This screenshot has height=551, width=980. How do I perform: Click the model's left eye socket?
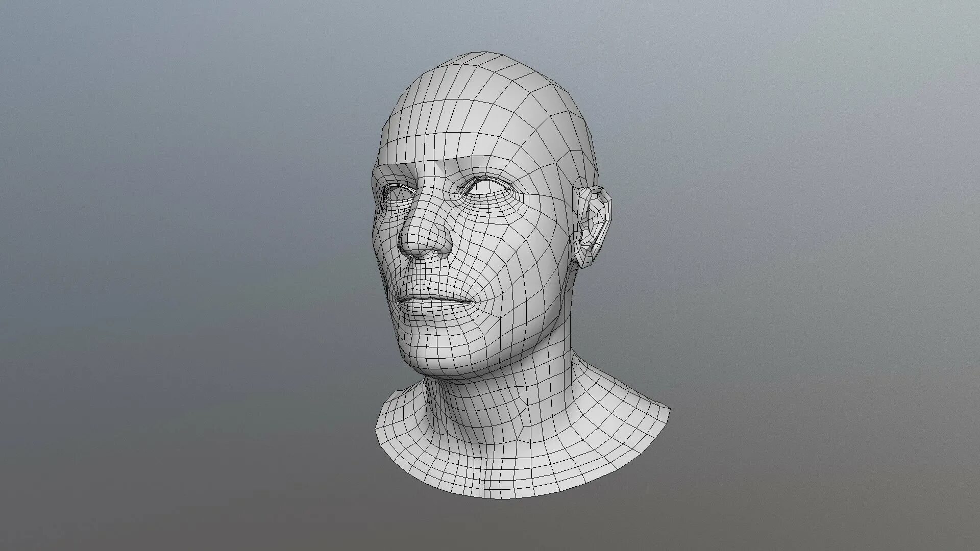coord(485,187)
